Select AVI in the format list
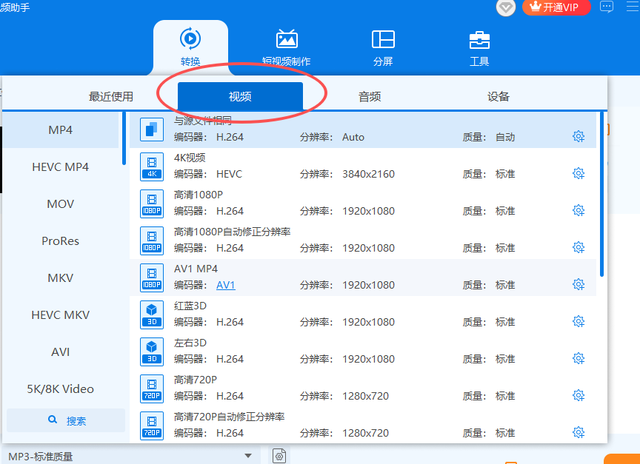Image resolution: width=640 pixels, height=464 pixels. click(x=60, y=352)
